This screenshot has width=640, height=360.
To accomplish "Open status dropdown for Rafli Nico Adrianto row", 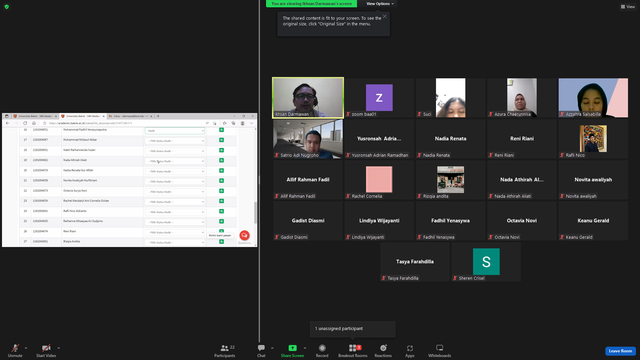I will (175, 212).
